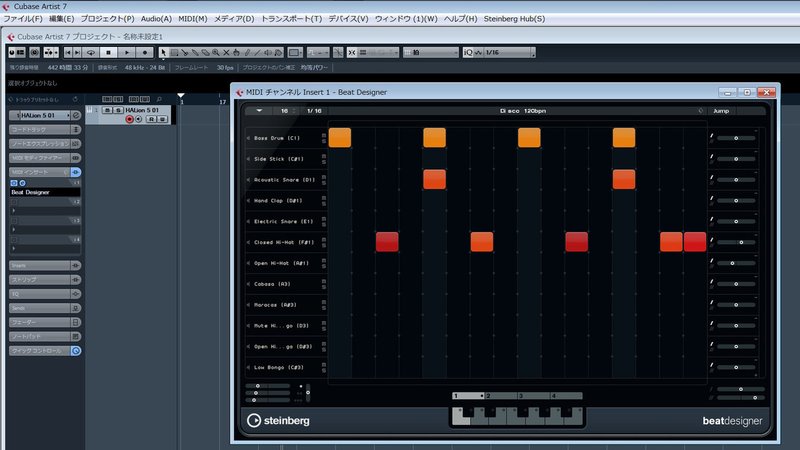Open the color selector dropdown in toolbar
Viewport: 800px width, 450px height.
point(295,53)
